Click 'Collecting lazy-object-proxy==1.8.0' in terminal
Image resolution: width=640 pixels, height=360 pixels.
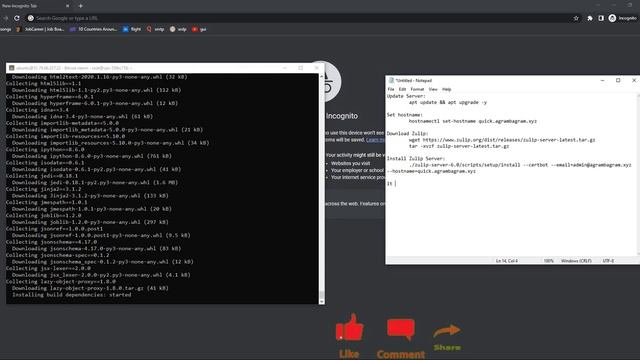61,282
